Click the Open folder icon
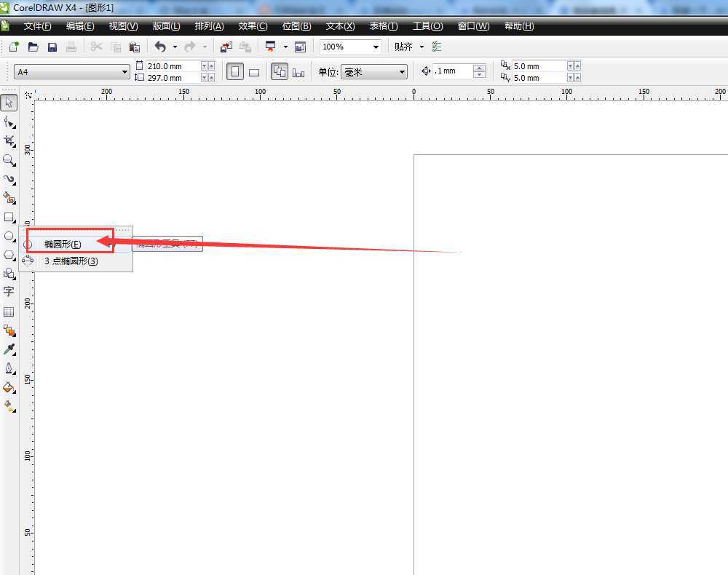Image resolution: width=728 pixels, height=575 pixels. point(33,47)
